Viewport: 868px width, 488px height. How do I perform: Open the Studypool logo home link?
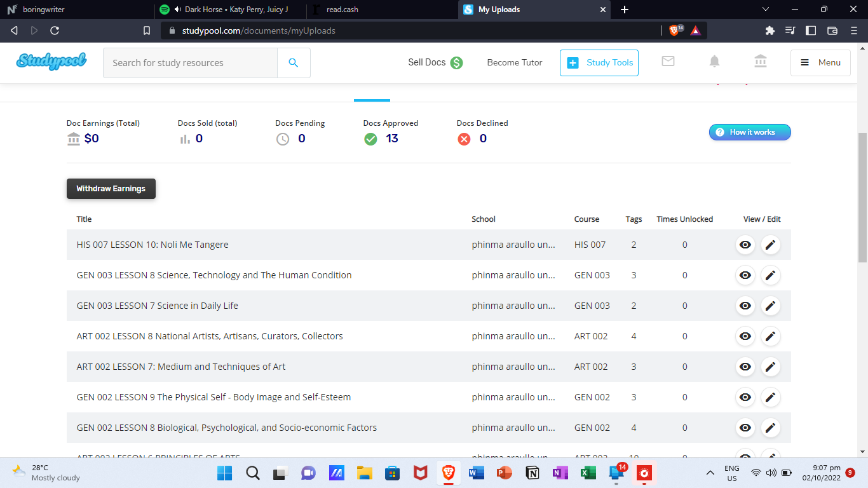click(51, 62)
